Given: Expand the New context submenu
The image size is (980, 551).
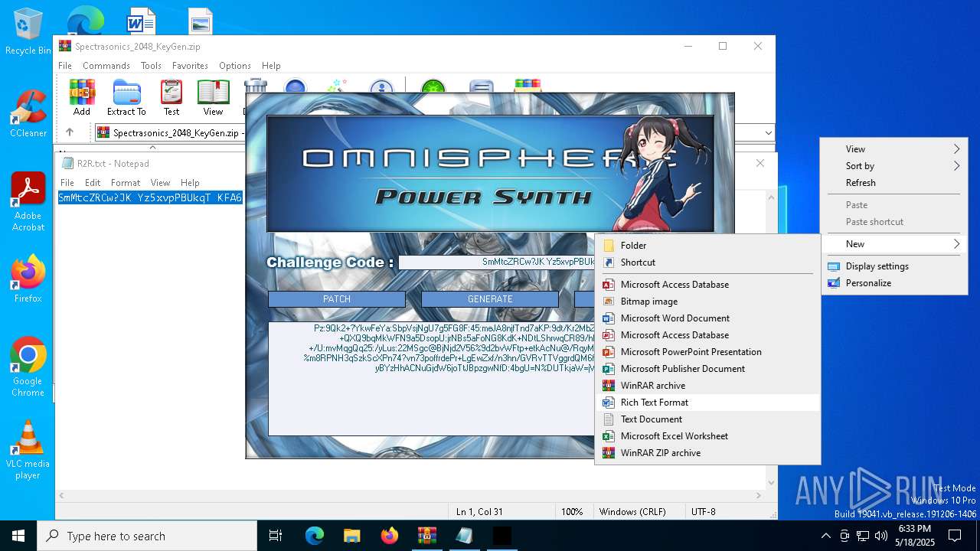Looking at the screenshot, I should tap(893, 244).
